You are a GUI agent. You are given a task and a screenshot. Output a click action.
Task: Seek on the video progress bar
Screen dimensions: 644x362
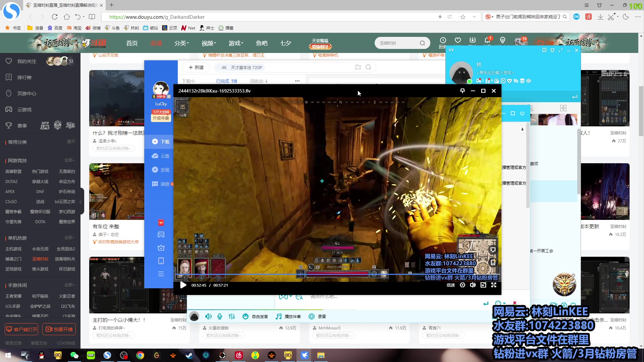click(337, 275)
